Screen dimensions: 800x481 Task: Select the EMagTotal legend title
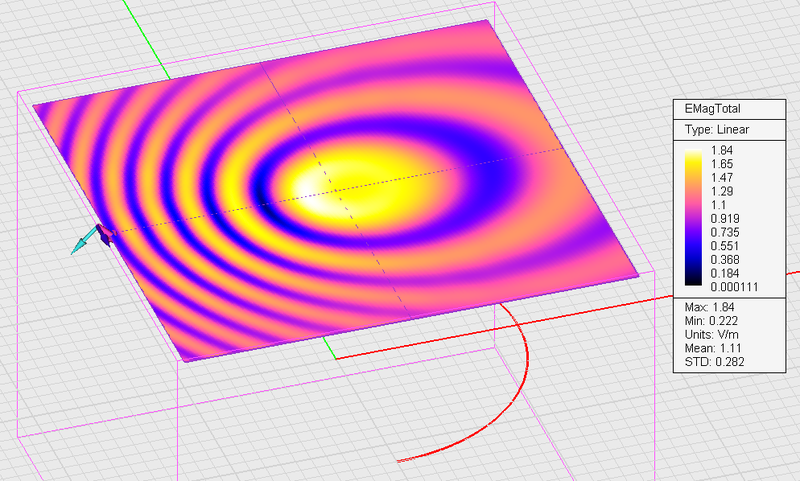tap(712, 109)
